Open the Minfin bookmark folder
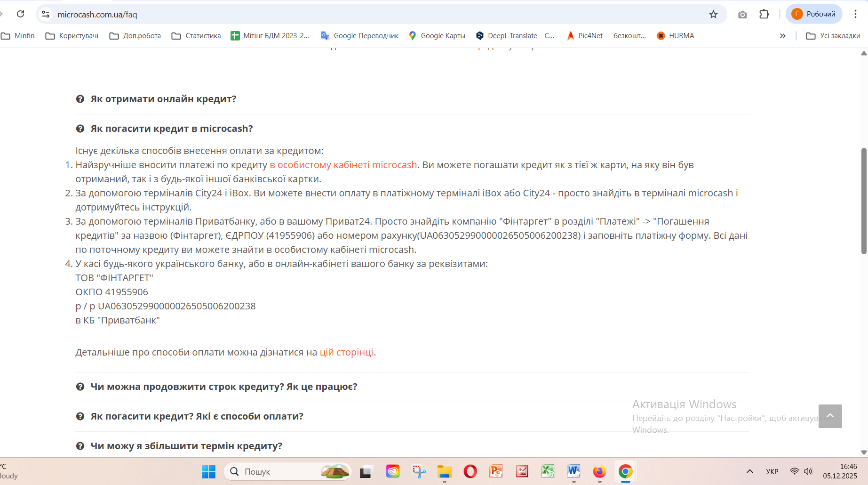Image resolution: width=868 pixels, height=485 pixels. [18, 36]
